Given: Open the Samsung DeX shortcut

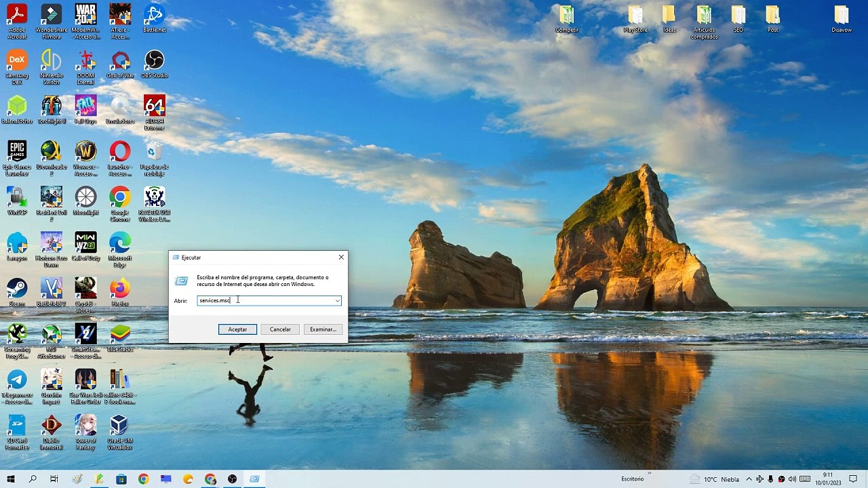Looking at the screenshot, I should click(x=17, y=66).
